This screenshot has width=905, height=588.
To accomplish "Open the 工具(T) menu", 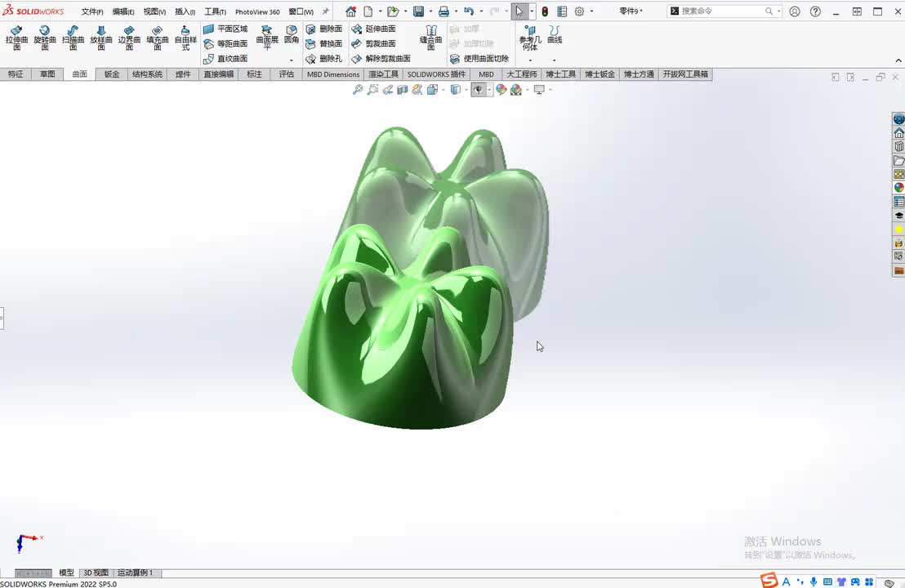I will pos(216,11).
